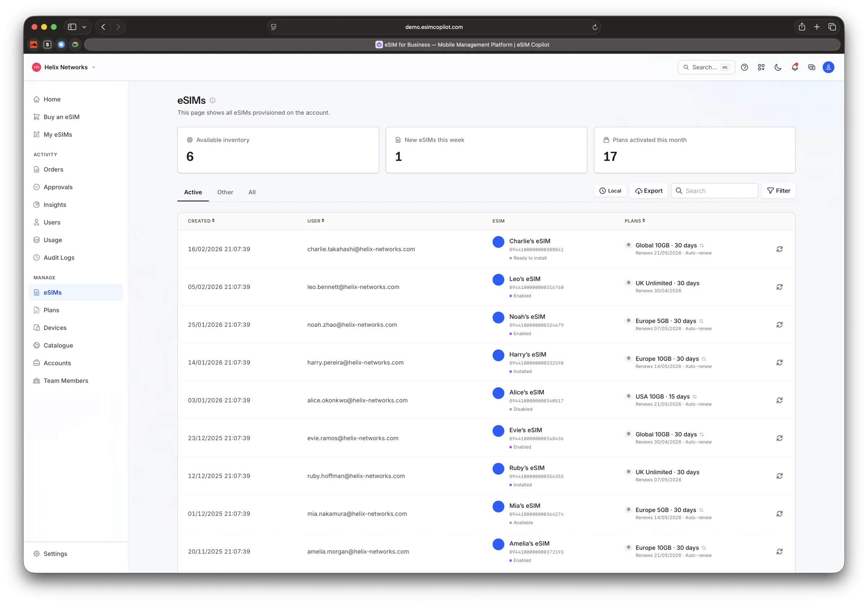This screenshot has height=604, width=868.
Task: Open the user profile avatar
Action: pyautogui.click(x=828, y=67)
